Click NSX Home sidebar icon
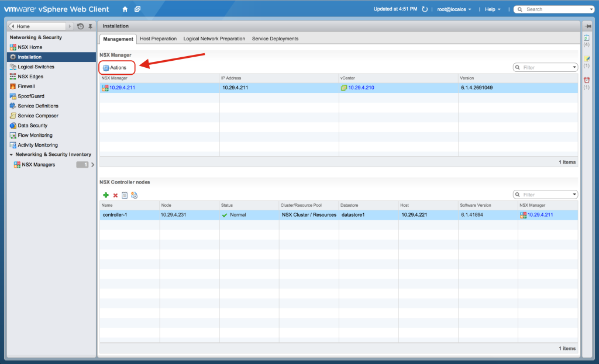The height and width of the screenshot is (364, 599). tap(13, 47)
